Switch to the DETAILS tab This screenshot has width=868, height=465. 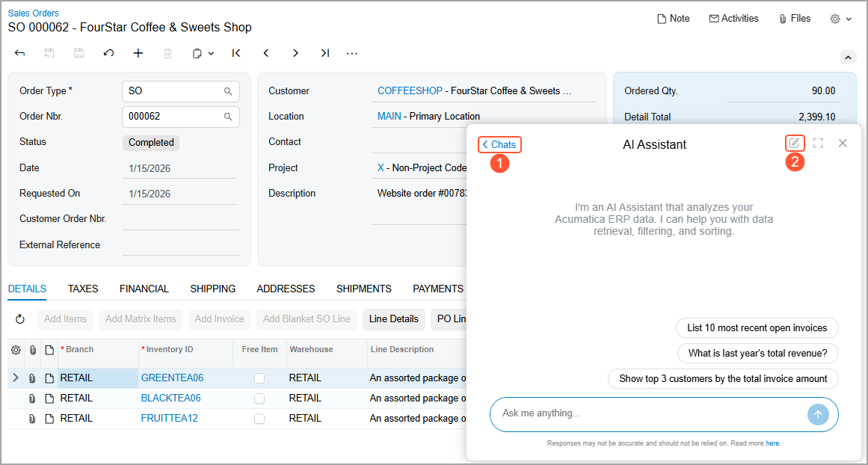point(27,289)
